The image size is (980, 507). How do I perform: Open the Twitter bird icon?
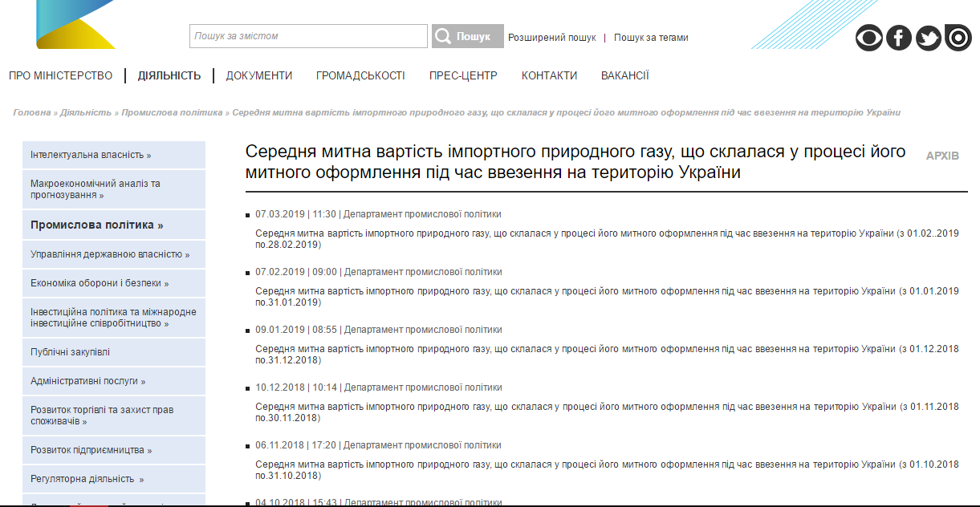[928, 38]
